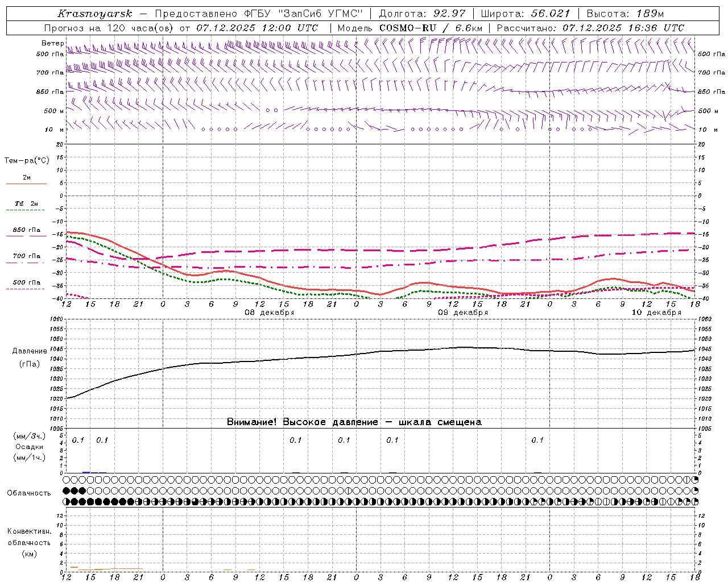Screen dimensions: 728x582
Task: Click the "Облачность" cloud cover label
Action: [29, 493]
